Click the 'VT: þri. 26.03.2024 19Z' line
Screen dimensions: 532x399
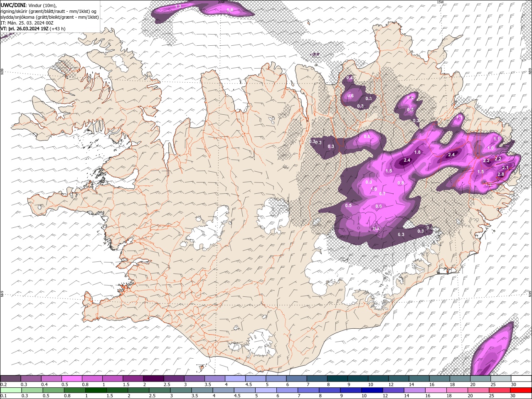[x=25, y=29]
